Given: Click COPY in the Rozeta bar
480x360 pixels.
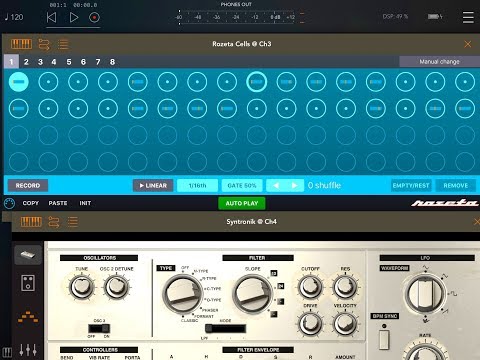Looking at the screenshot, I should tap(31, 203).
